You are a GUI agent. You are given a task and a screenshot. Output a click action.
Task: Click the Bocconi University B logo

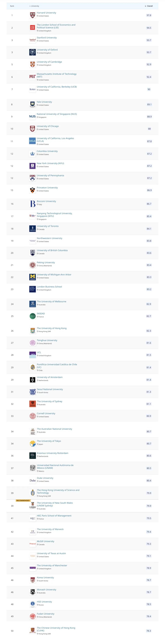point(33,204)
